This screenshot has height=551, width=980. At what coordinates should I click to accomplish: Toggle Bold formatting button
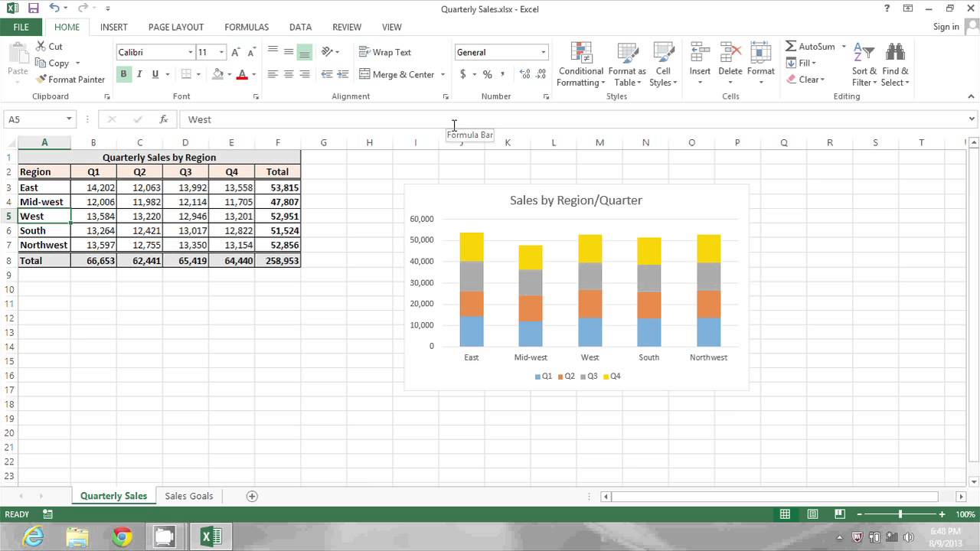coord(123,74)
